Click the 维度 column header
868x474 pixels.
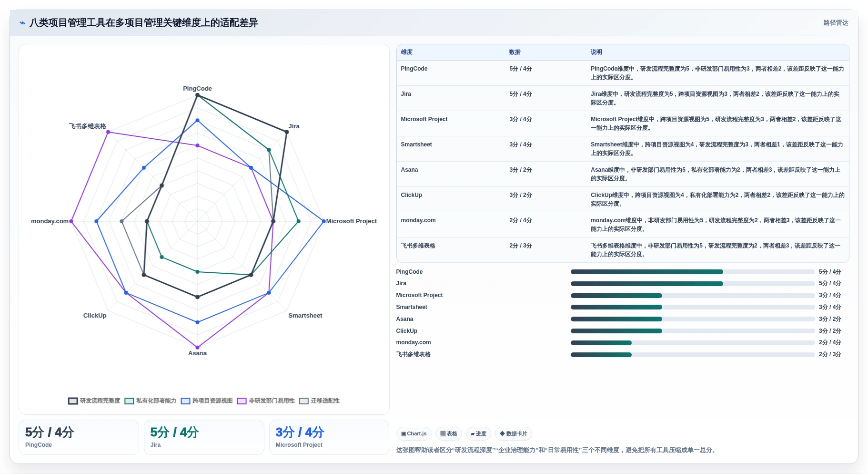407,52
